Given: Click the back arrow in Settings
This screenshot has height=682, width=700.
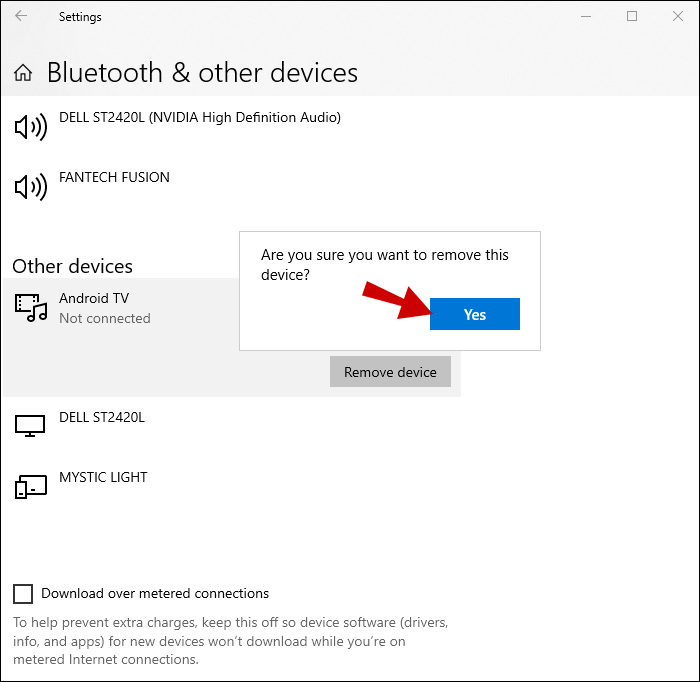Looking at the screenshot, I should (x=21, y=16).
